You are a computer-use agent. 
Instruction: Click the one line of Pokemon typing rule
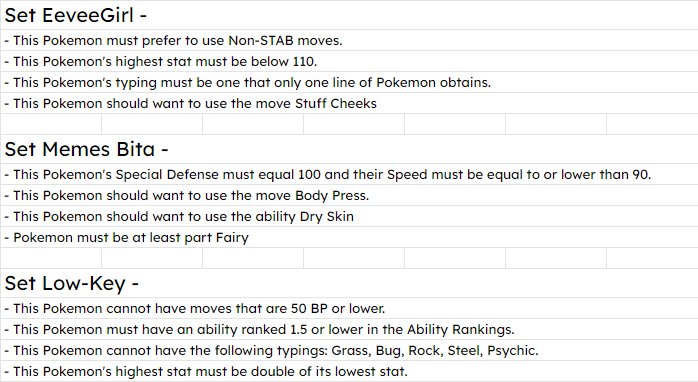[x=349, y=82]
